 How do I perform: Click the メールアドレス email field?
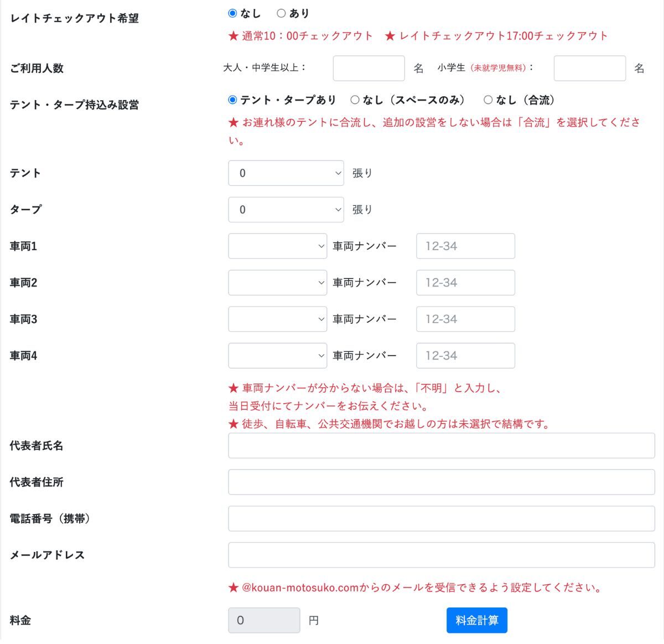click(x=441, y=554)
